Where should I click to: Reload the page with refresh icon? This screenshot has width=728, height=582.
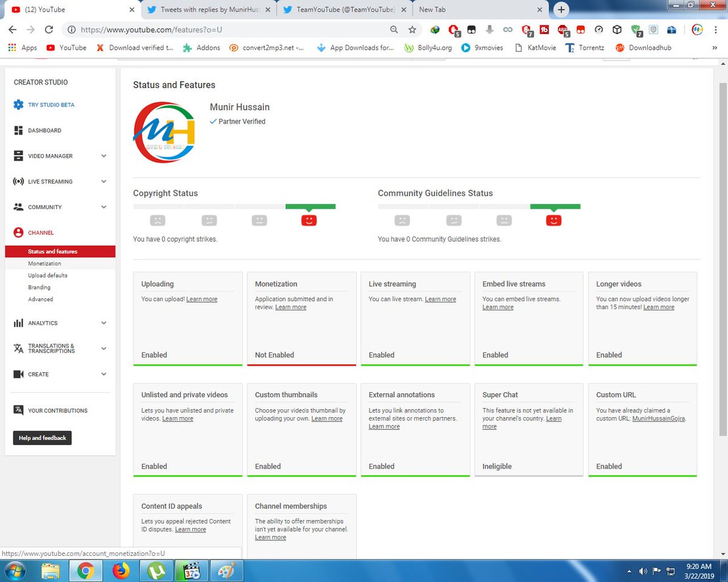[x=49, y=29]
